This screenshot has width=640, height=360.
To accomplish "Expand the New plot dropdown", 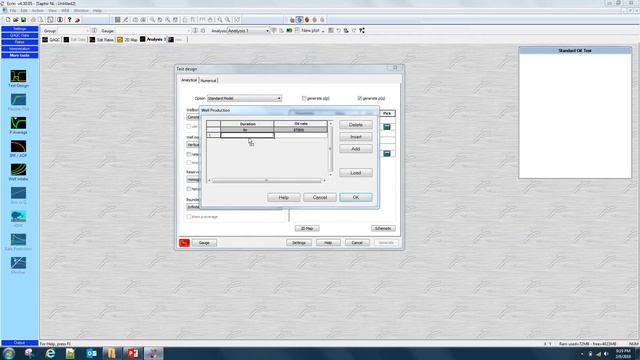I will [x=323, y=31].
